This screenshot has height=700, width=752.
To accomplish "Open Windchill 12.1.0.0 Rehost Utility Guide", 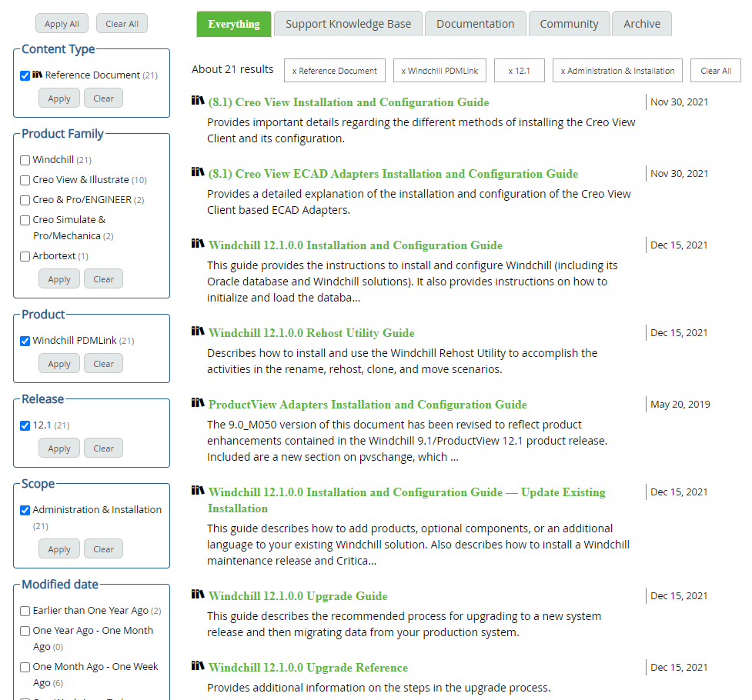I will (311, 333).
